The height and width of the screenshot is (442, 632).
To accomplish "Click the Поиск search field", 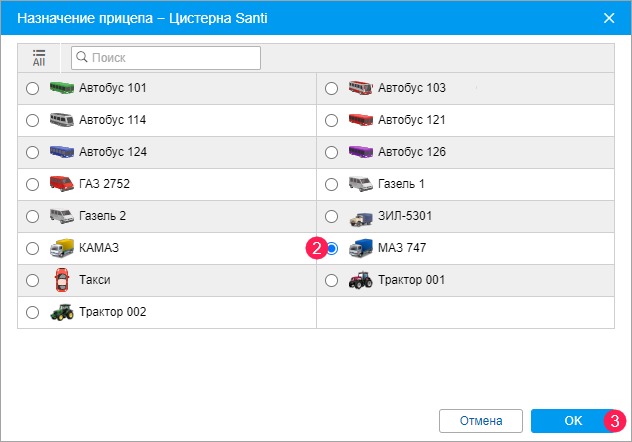I will [165, 58].
